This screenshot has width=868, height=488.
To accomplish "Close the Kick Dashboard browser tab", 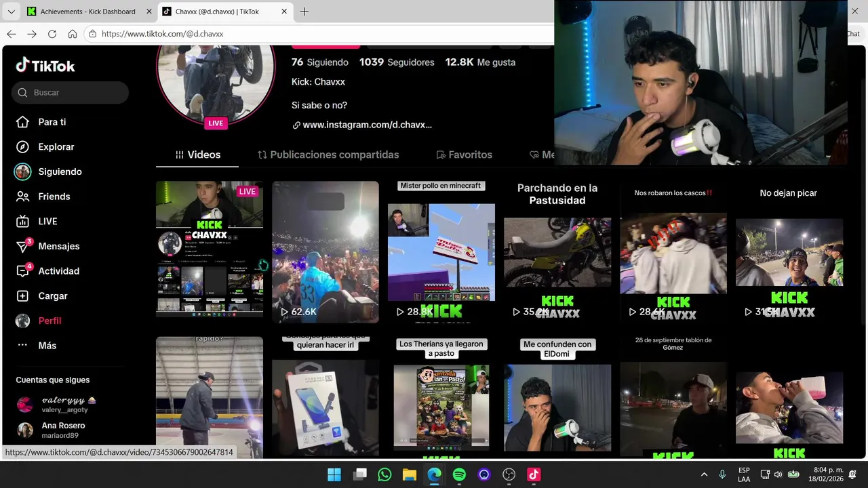I will [149, 12].
